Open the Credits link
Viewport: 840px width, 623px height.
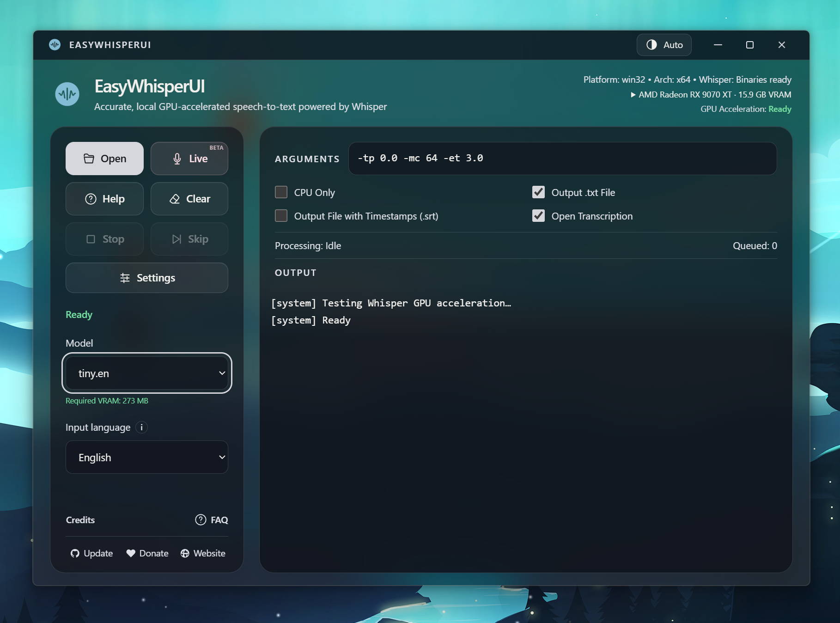pos(80,520)
